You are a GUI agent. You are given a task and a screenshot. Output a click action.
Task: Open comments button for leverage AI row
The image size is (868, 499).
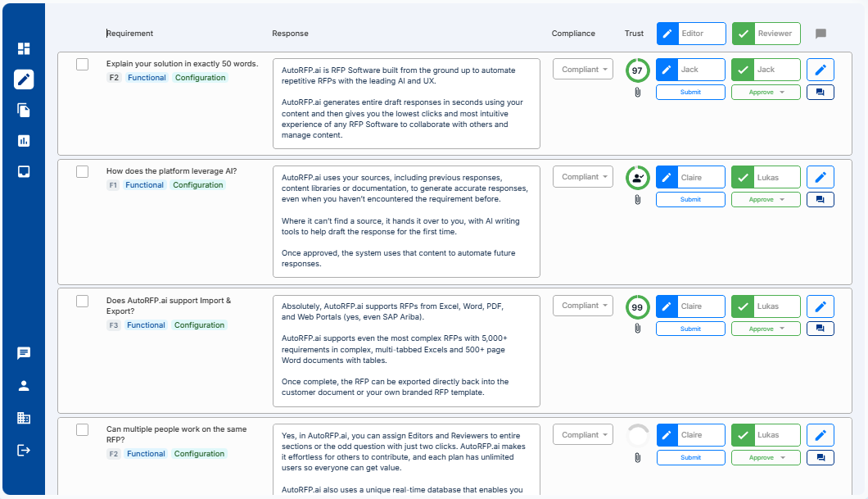pos(821,199)
